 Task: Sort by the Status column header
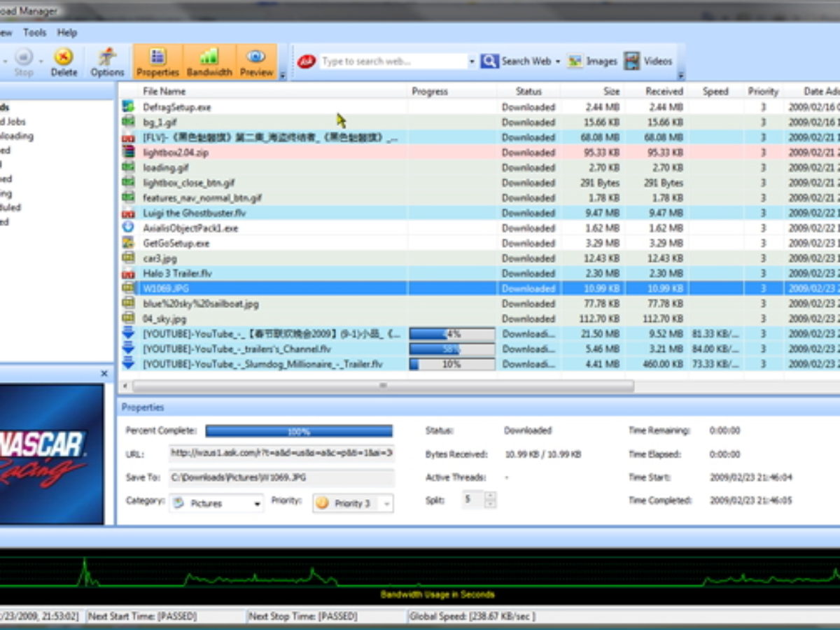528,91
